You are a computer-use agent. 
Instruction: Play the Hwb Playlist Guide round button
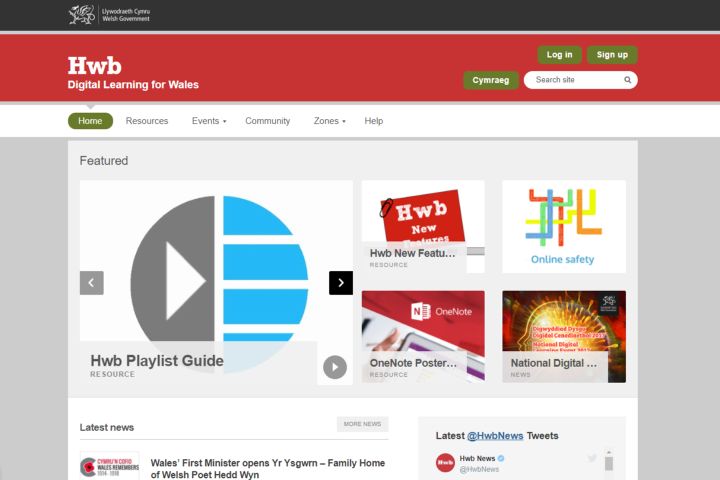pos(335,367)
